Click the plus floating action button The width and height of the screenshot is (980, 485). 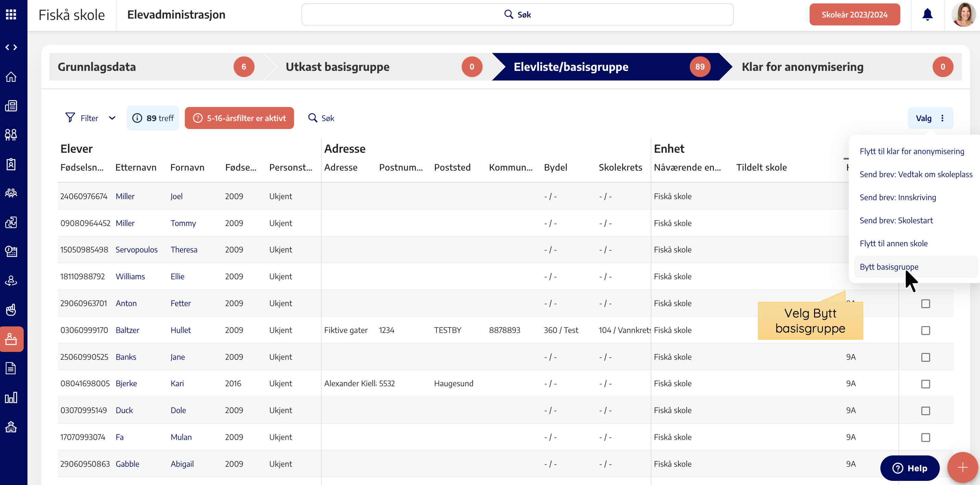click(x=963, y=468)
